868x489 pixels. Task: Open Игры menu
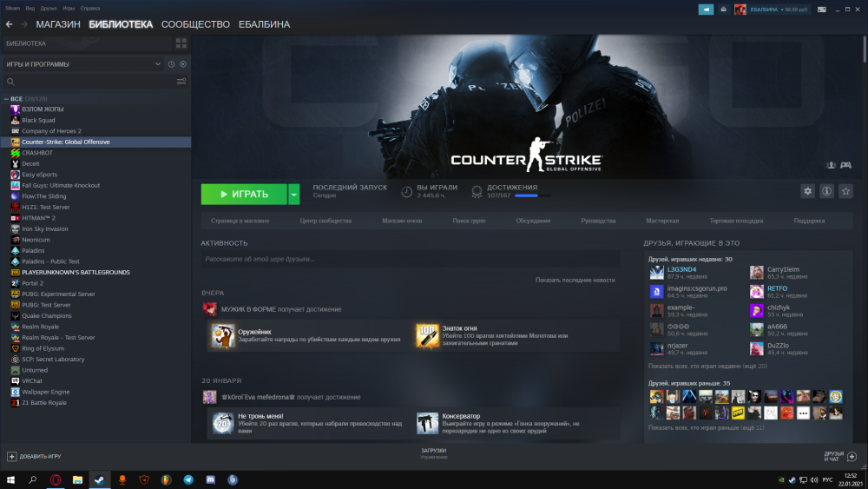69,9
